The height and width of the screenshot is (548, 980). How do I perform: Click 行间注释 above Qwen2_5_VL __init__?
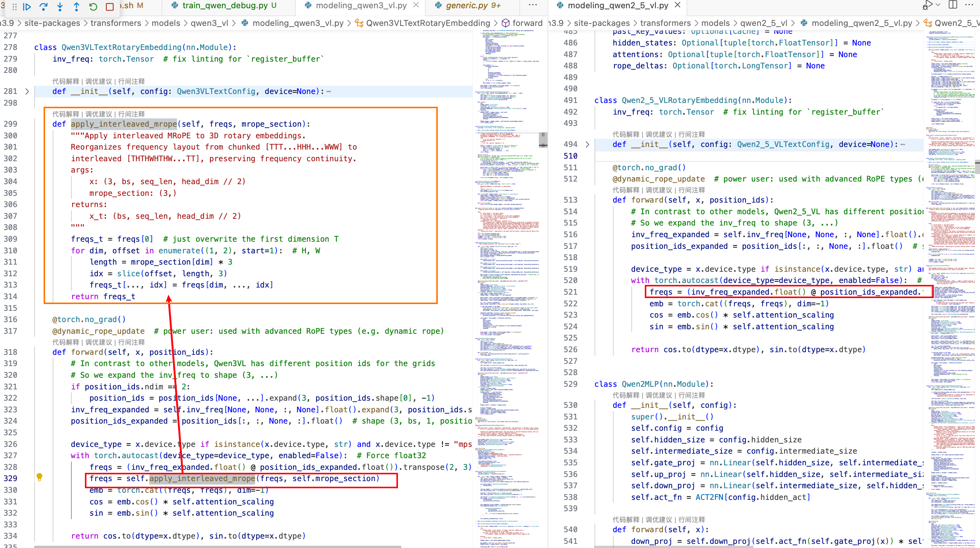point(692,134)
